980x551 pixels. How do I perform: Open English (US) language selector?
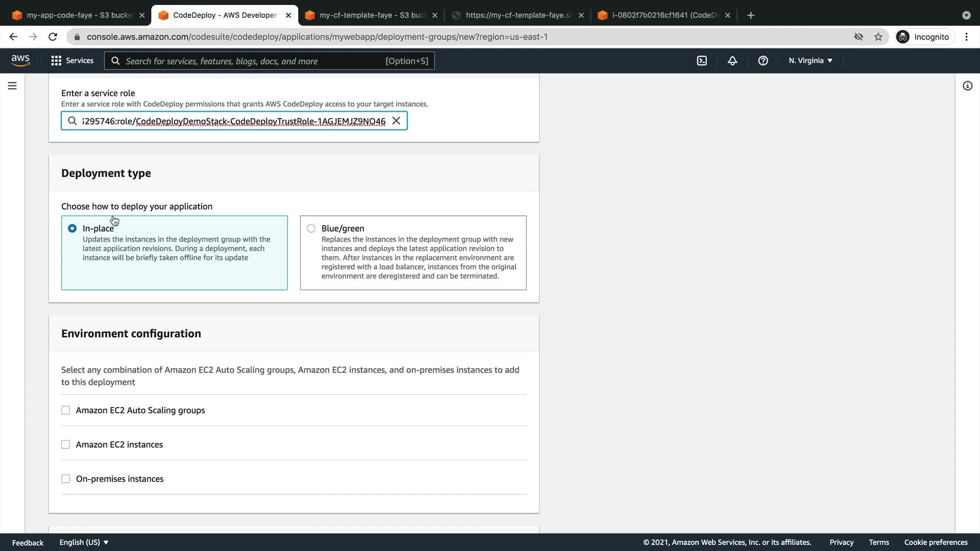[x=84, y=542]
